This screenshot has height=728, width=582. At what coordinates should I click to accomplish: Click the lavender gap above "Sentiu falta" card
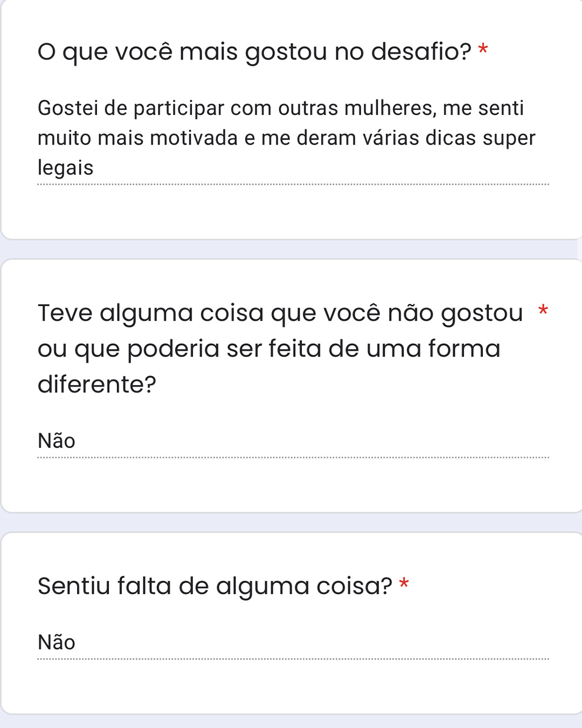(291, 522)
